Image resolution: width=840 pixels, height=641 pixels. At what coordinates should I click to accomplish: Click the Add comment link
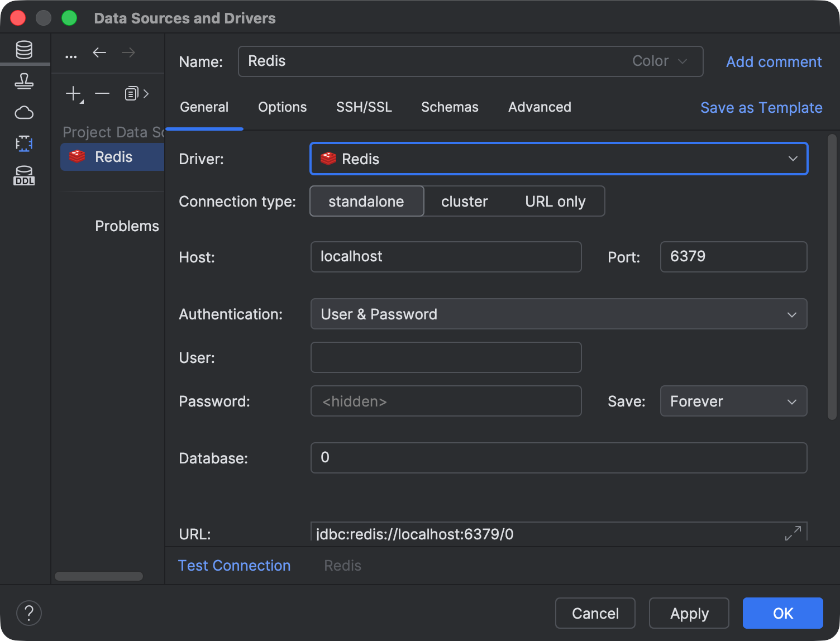pos(774,62)
